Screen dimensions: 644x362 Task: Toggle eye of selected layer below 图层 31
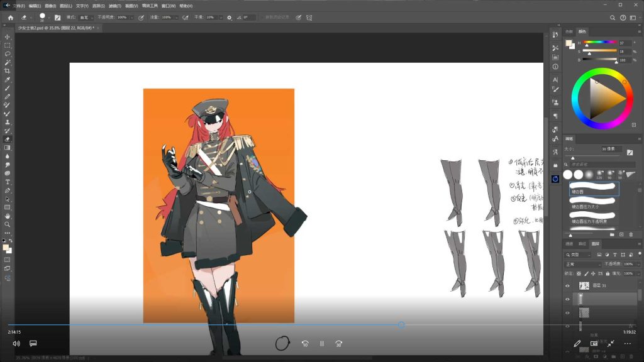(x=568, y=299)
